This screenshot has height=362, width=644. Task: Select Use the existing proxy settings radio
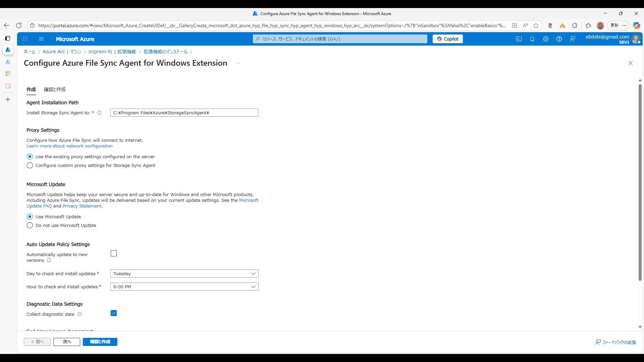pos(30,157)
